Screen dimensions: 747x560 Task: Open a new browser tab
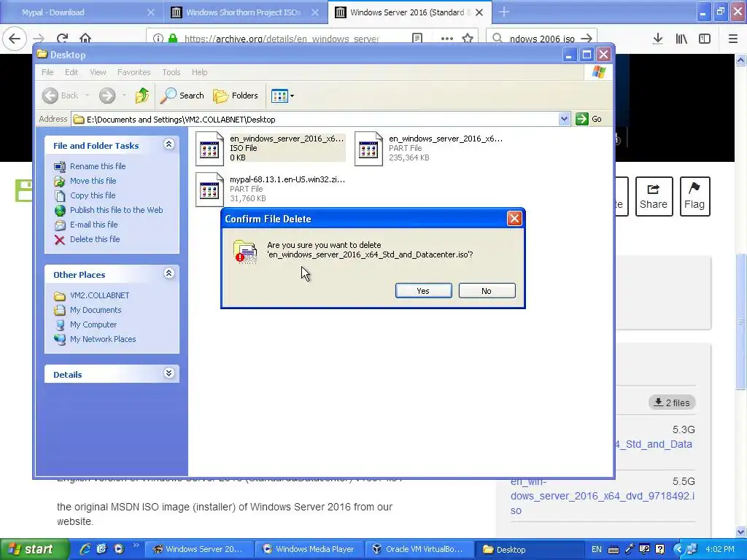[x=504, y=12]
